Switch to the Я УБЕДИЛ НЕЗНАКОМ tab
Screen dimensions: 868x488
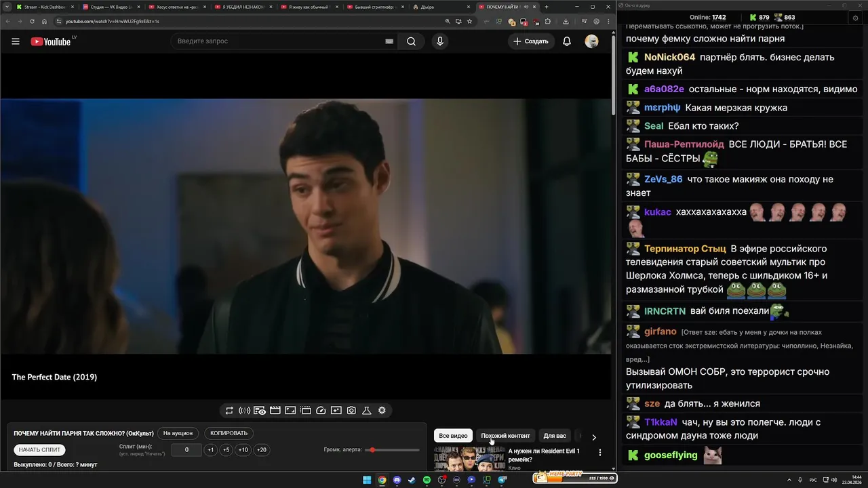point(243,7)
